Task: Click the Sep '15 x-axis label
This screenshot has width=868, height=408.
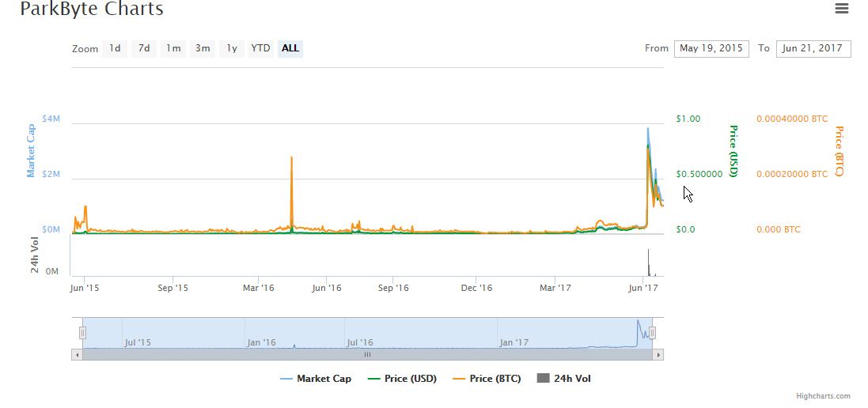Action: tap(173, 288)
